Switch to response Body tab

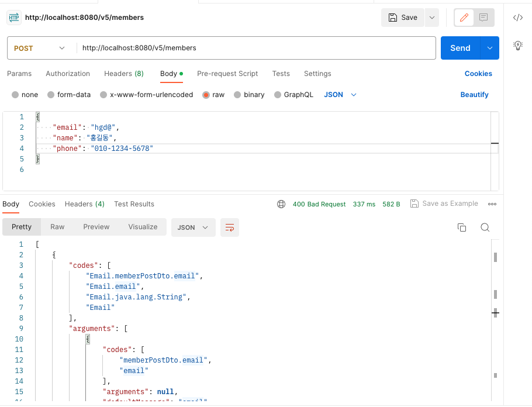click(11, 204)
